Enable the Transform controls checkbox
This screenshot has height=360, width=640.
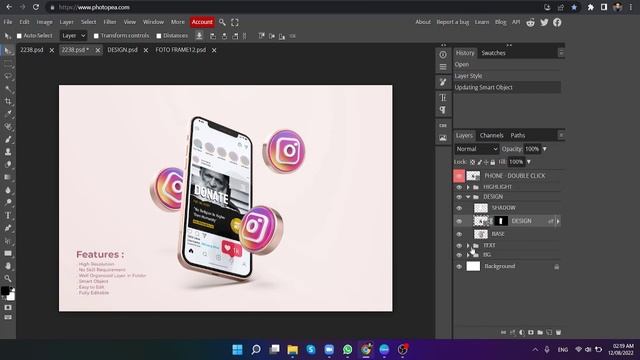coord(96,36)
